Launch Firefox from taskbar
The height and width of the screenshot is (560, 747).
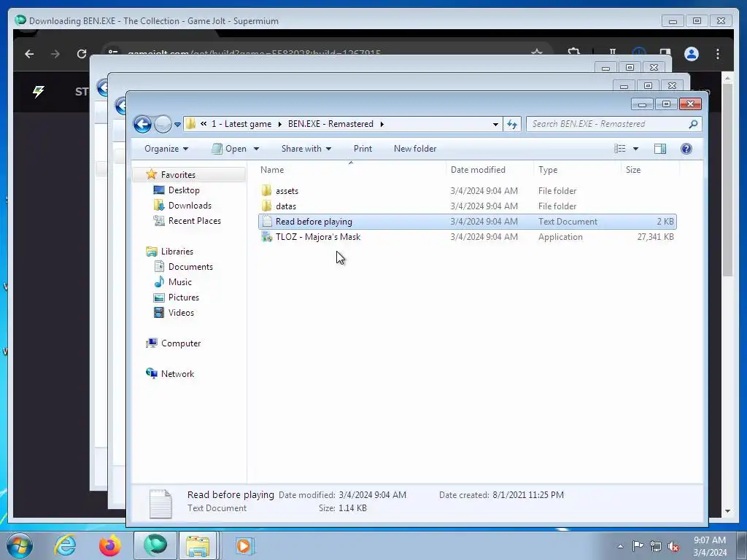click(110, 545)
